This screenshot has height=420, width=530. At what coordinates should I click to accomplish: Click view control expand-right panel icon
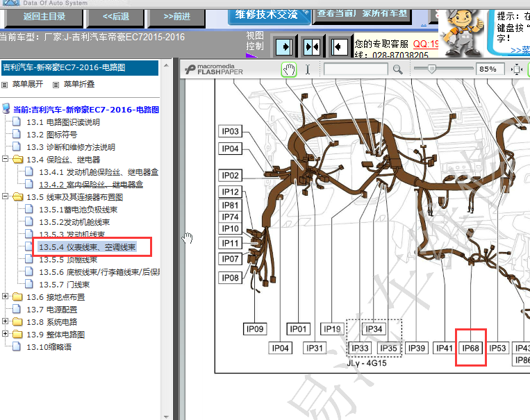[284, 47]
